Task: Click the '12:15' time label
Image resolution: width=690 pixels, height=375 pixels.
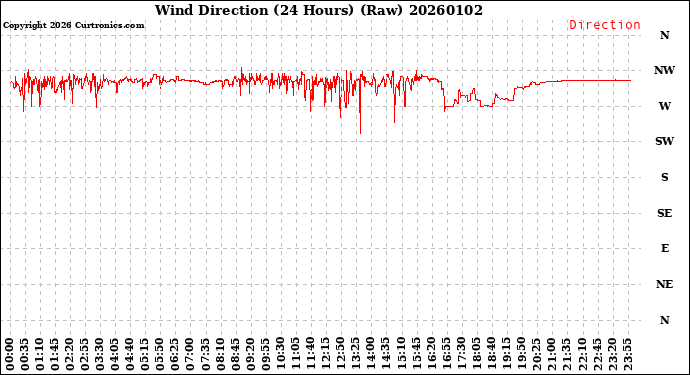Action: coord(325,355)
